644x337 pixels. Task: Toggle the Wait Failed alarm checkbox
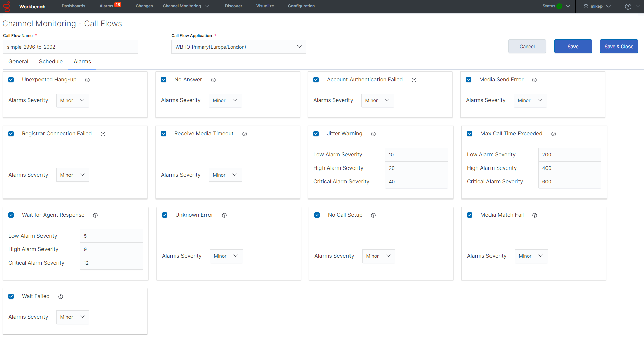11,296
